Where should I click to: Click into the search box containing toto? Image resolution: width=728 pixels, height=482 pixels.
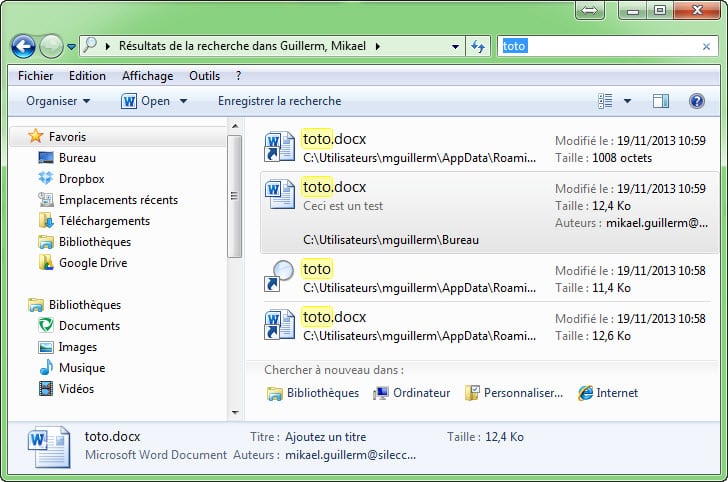(599, 46)
